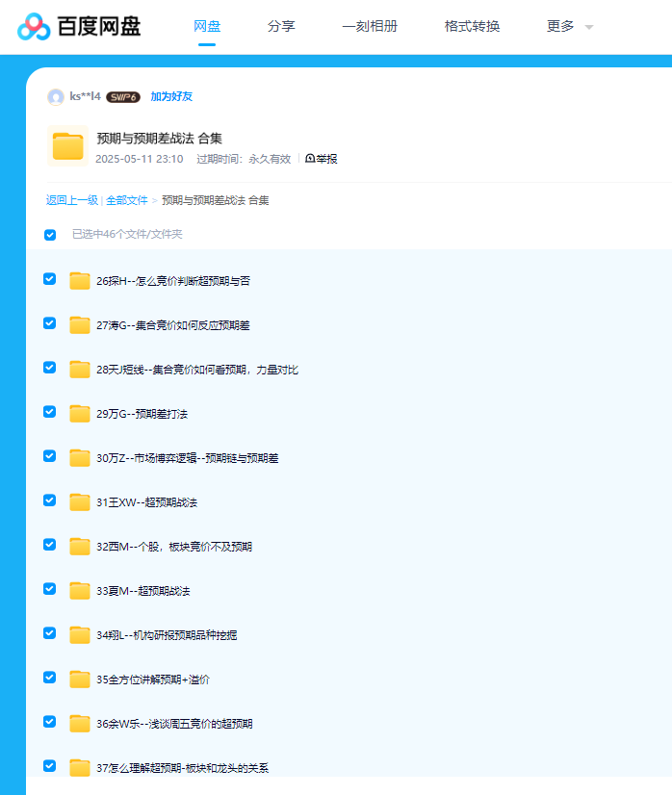The width and height of the screenshot is (672, 795).
Task: Click the 加为好友 link
Action: pos(171,97)
